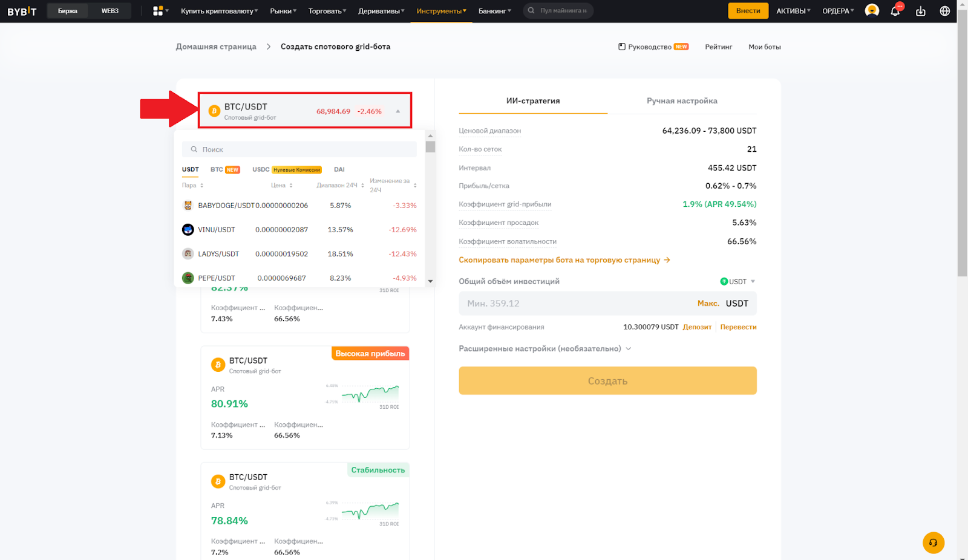Screen dimensions: 968x560
Task: Click the green USDT coin icon
Action: 724,282
